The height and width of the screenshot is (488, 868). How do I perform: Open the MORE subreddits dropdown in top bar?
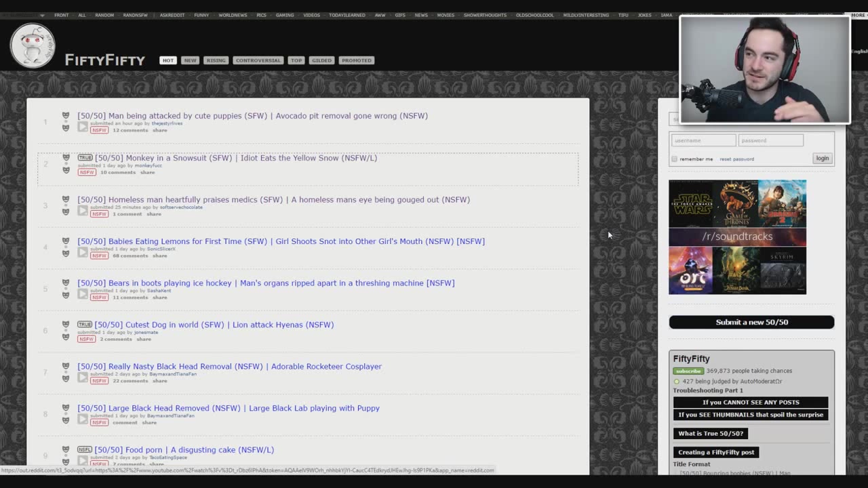[x=858, y=15]
